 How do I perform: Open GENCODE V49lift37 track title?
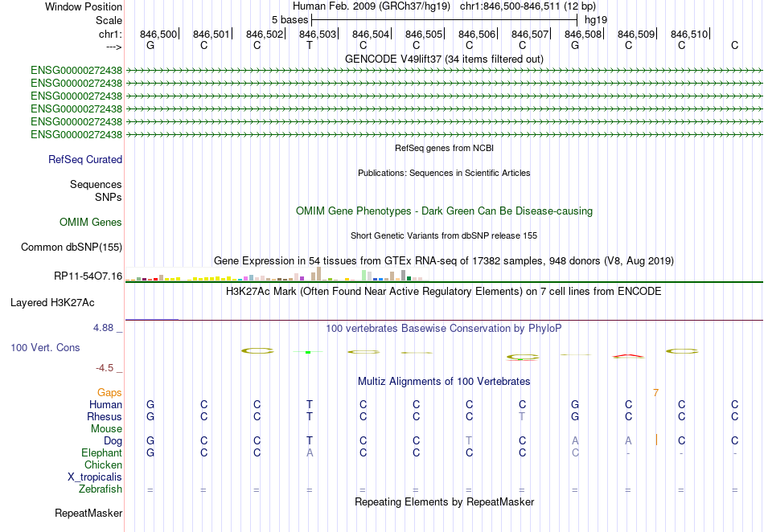click(445, 59)
